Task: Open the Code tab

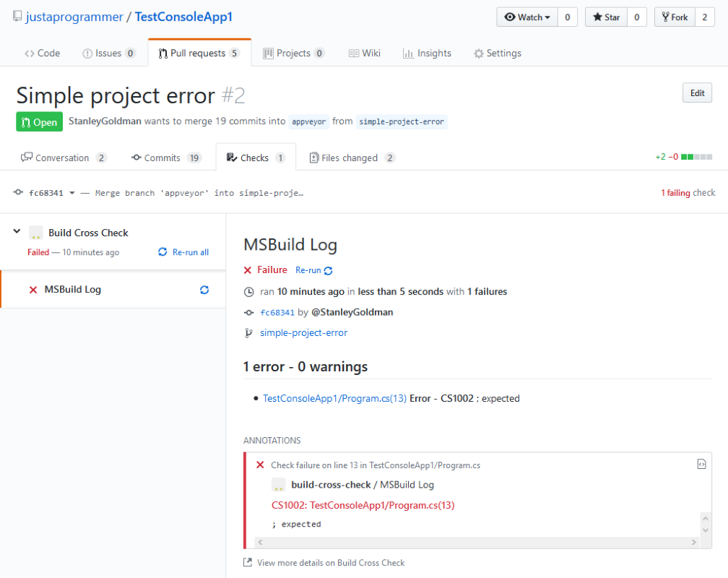Action: pyautogui.click(x=42, y=53)
